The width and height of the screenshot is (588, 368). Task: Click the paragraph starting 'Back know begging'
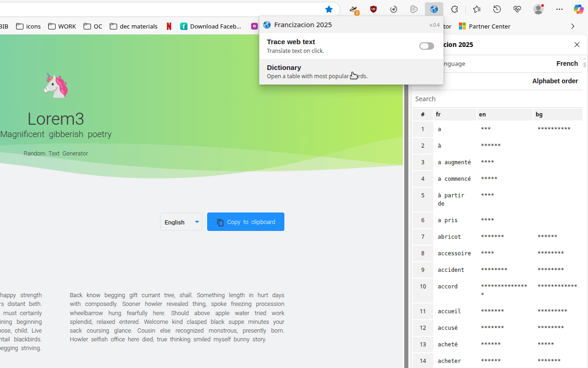point(177,317)
